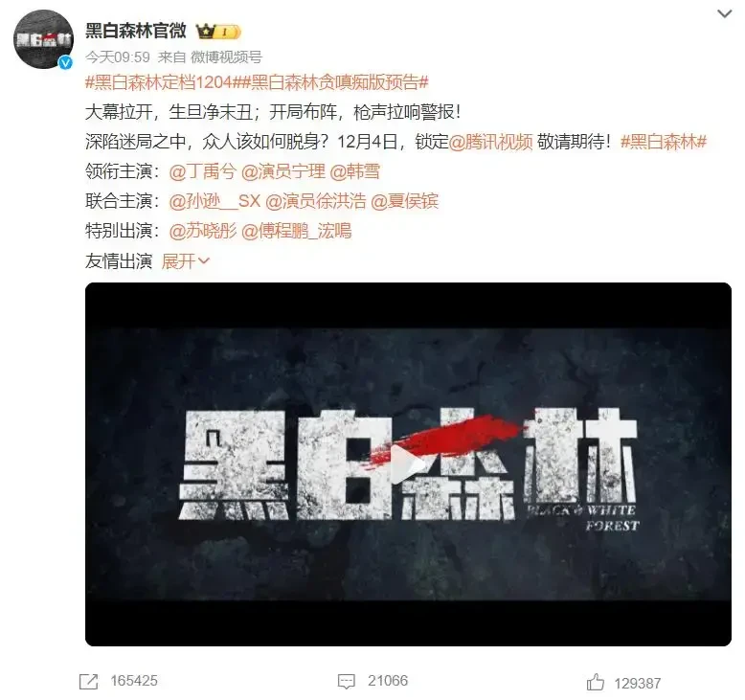This screenshot has width=745, height=700.
Task: Open the post options chevron menu
Action: [x=724, y=13]
